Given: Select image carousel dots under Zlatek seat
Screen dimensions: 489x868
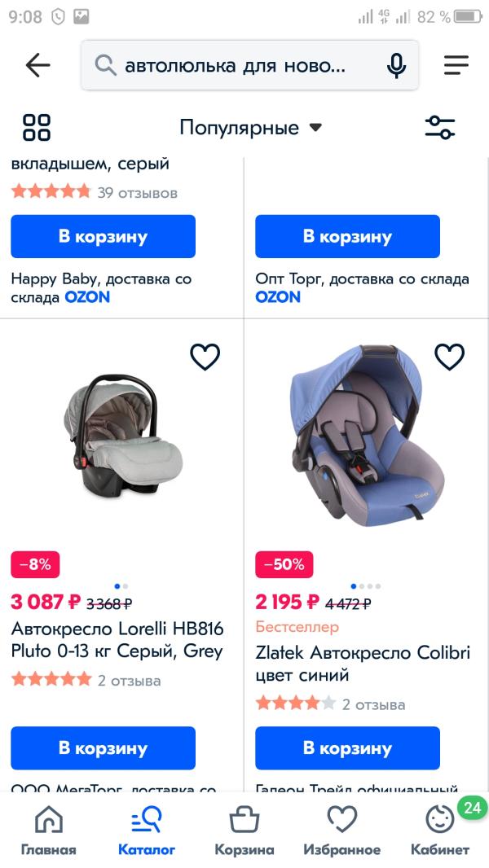Looking at the screenshot, I should click(366, 585).
